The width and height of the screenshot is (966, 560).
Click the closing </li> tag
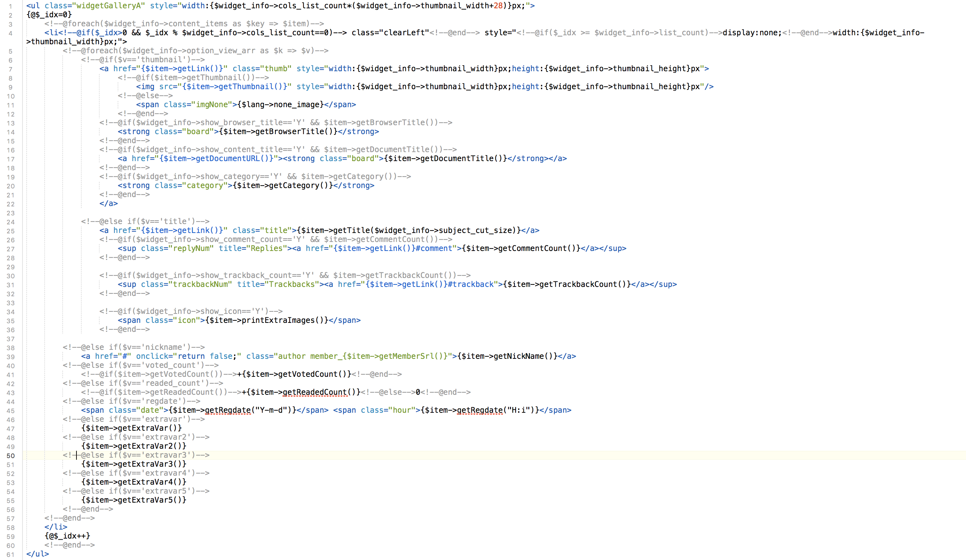[x=56, y=527]
